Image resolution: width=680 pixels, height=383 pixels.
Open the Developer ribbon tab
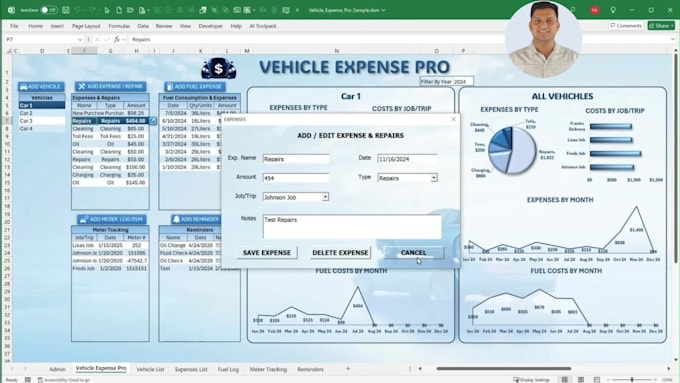tap(210, 26)
